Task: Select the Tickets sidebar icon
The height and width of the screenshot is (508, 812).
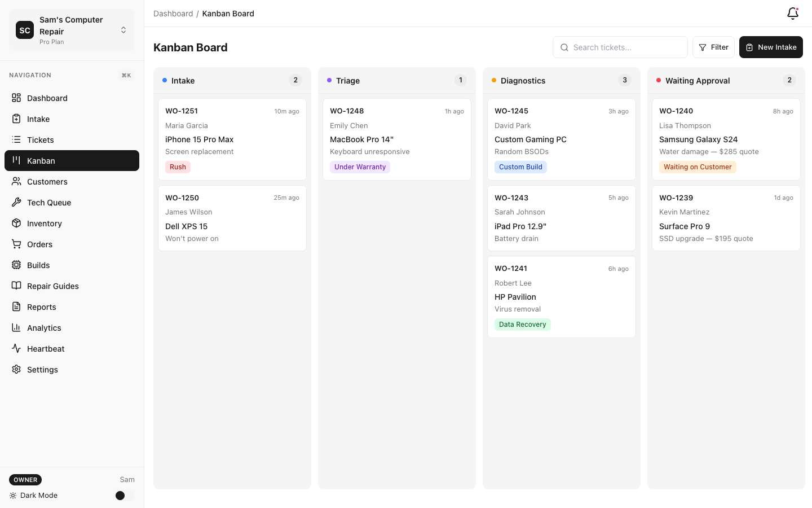Action: pyautogui.click(x=16, y=139)
